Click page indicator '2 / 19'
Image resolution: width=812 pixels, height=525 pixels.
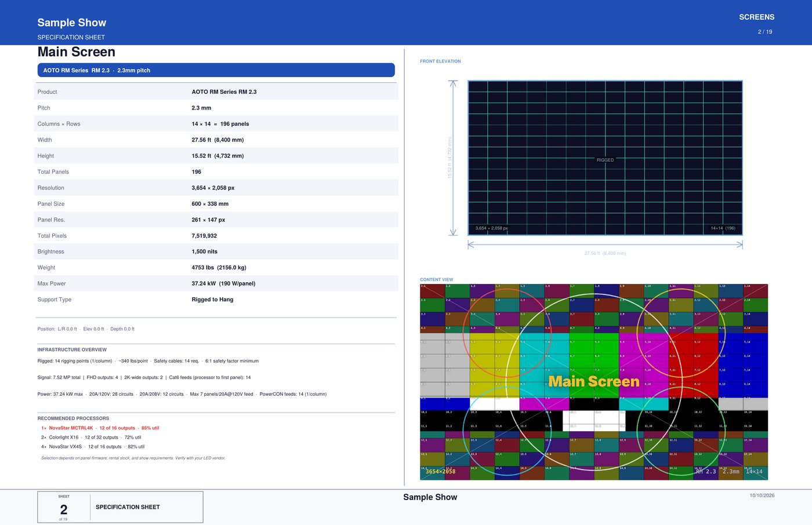(x=765, y=32)
